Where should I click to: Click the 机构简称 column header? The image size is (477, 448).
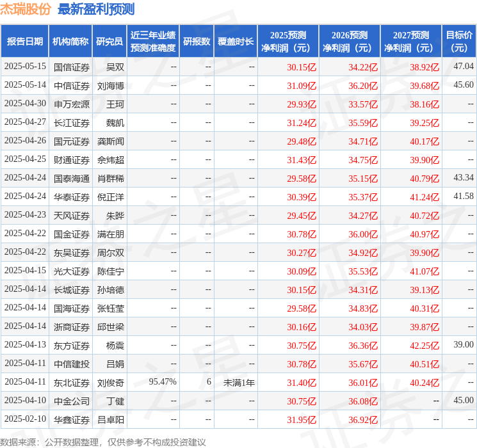click(70, 42)
